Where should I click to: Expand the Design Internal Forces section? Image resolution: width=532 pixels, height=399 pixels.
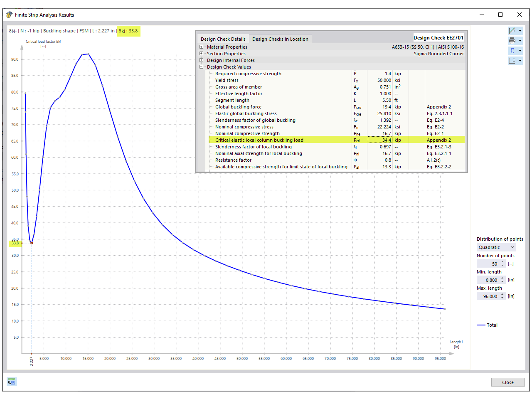pyautogui.click(x=201, y=60)
